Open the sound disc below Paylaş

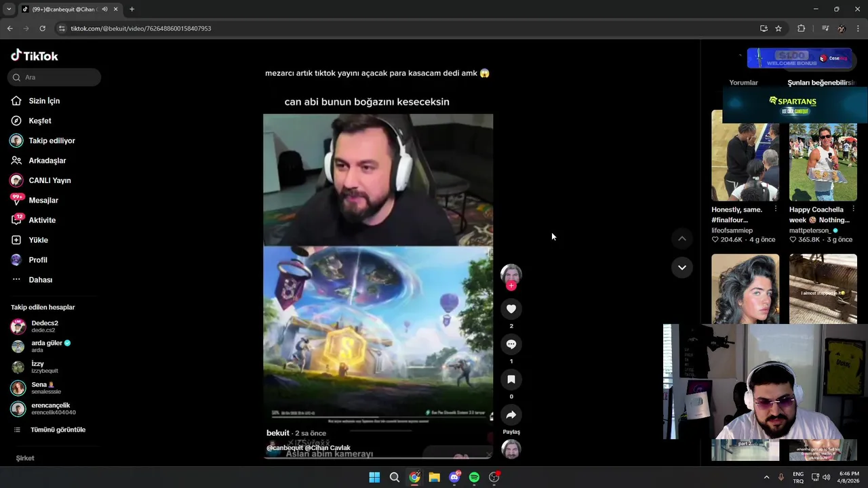(511, 450)
